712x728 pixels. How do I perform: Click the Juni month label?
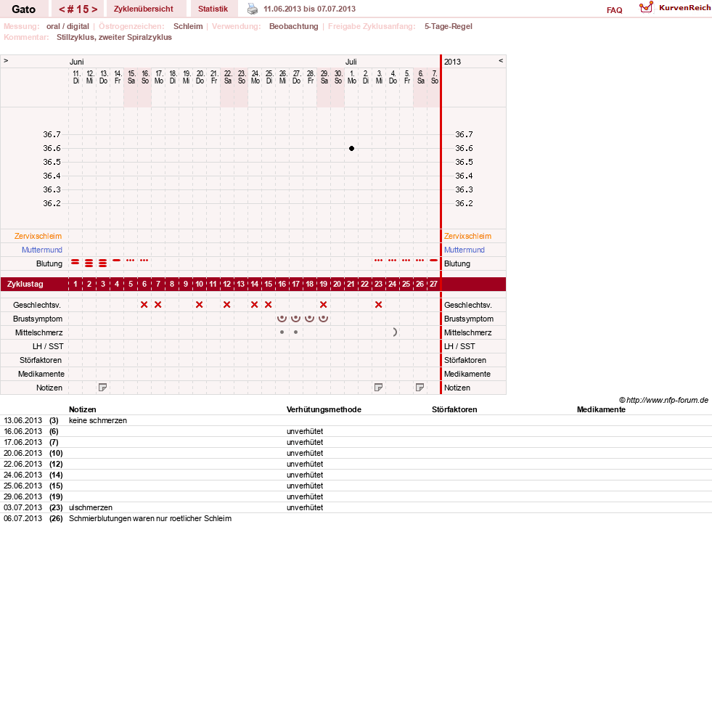pos(77,62)
